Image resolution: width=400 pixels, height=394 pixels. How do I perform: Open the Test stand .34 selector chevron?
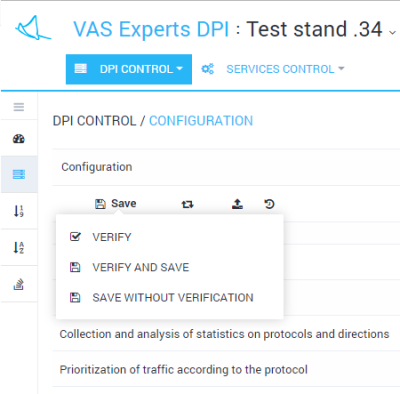pos(393,32)
